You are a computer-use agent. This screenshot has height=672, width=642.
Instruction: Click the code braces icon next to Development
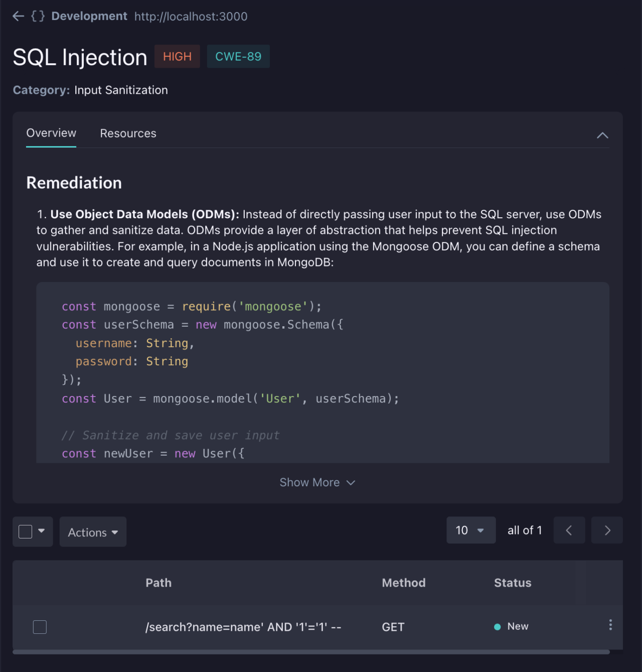(x=38, y=16)
